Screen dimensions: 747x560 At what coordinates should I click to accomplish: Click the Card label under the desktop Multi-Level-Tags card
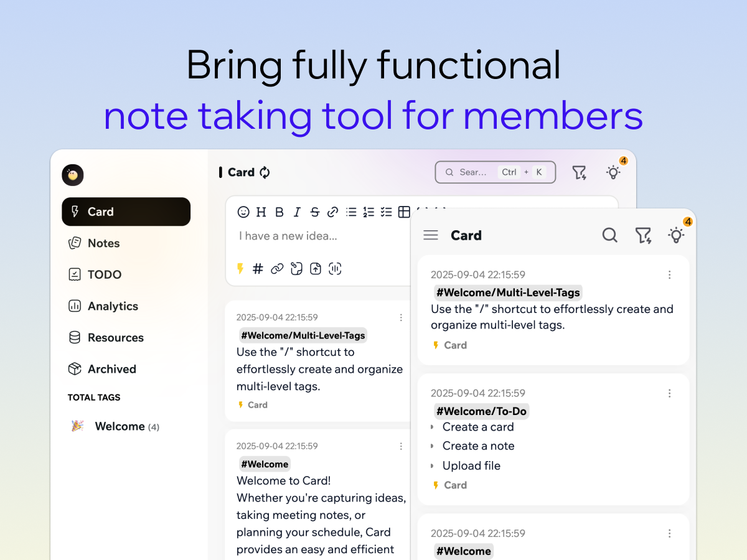click(x=253, y=405)
